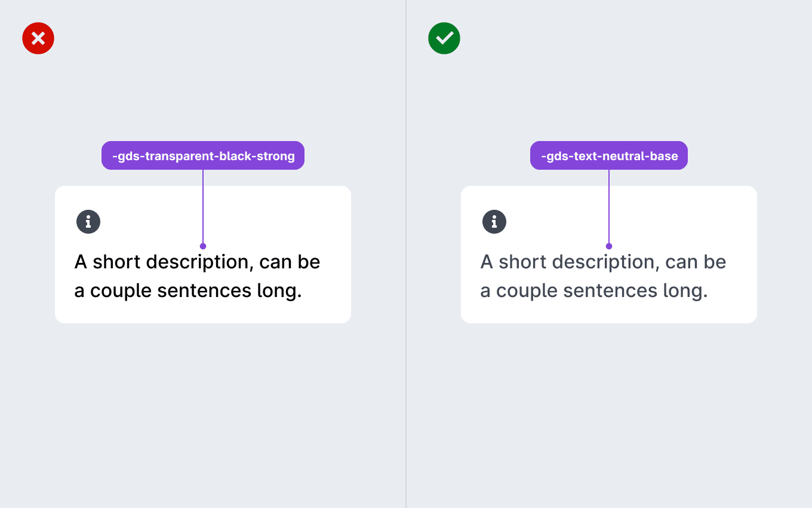Click the info icon in the left card

coord(88,222)
